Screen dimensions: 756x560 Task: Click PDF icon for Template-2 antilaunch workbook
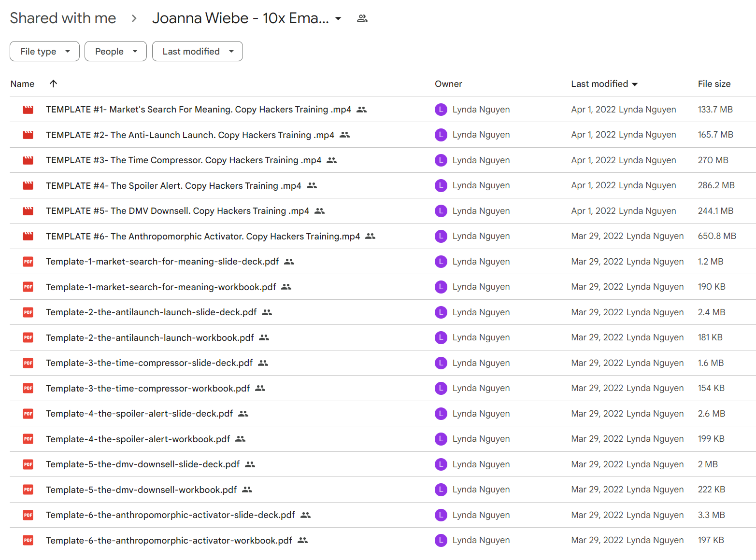pos(28,337)
